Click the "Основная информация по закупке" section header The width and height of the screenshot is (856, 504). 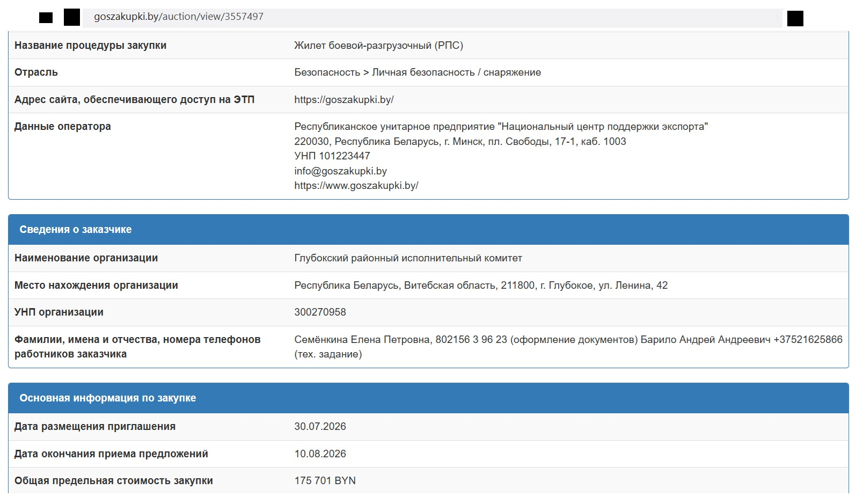point(428,398)
